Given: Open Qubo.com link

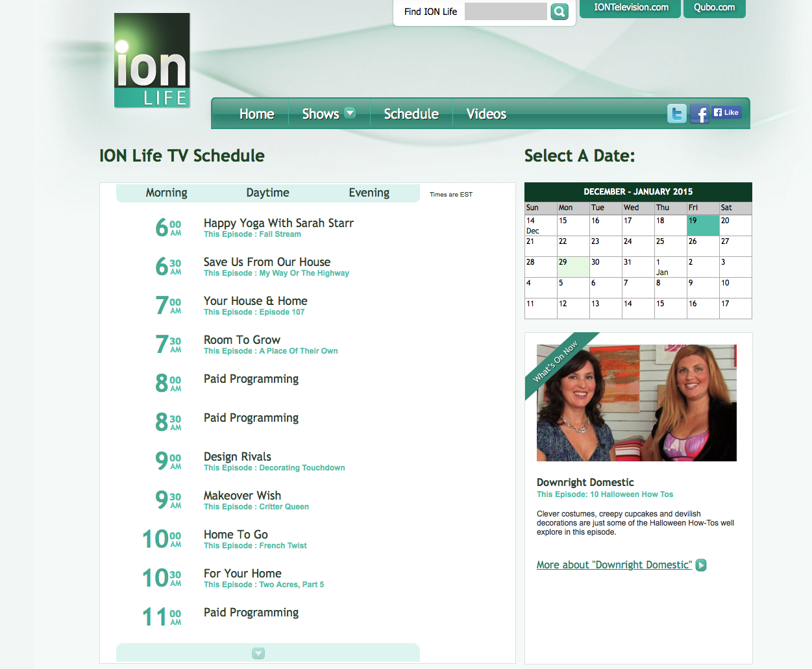Looking at the screenshot, I should (x=715, y=8).
